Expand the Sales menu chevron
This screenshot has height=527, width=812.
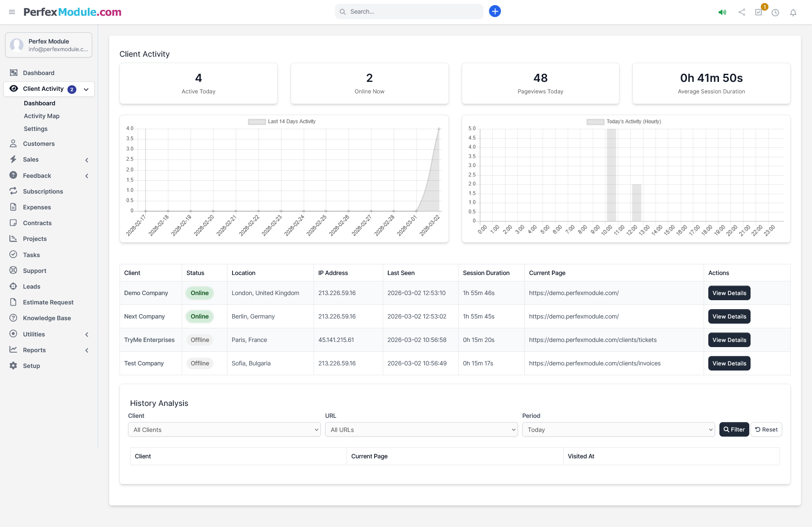tap(87, 160)
